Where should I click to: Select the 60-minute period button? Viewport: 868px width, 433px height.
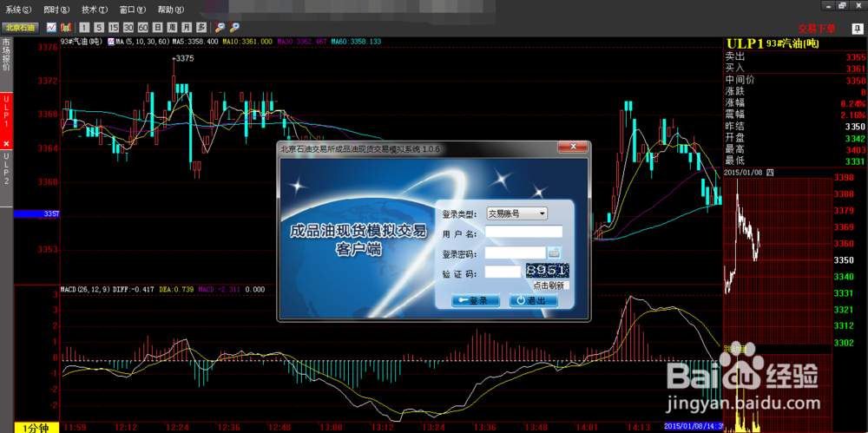143,27
